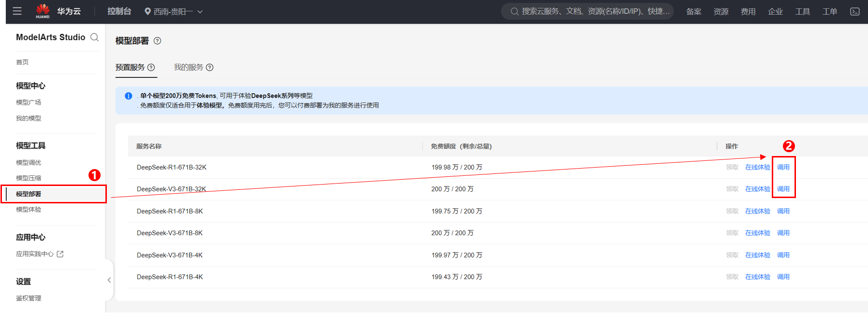Select service name DeepSeek-R1-671B-4K
The height and width of the screenshot is (314, 868).
pos(170,277)
